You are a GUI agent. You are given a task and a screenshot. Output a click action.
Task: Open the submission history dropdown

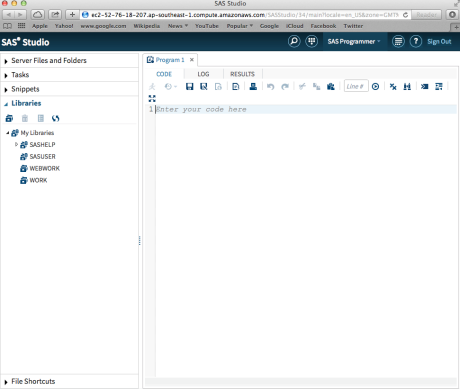[170, 87]
